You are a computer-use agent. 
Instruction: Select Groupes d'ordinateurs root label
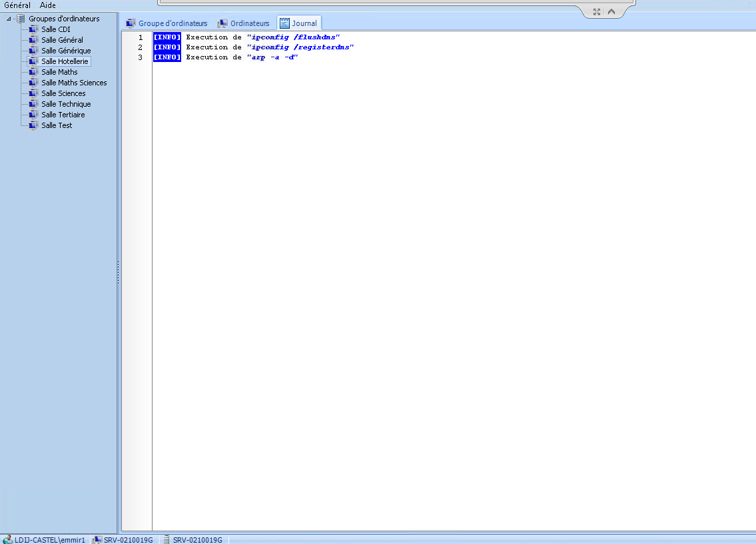64,19
